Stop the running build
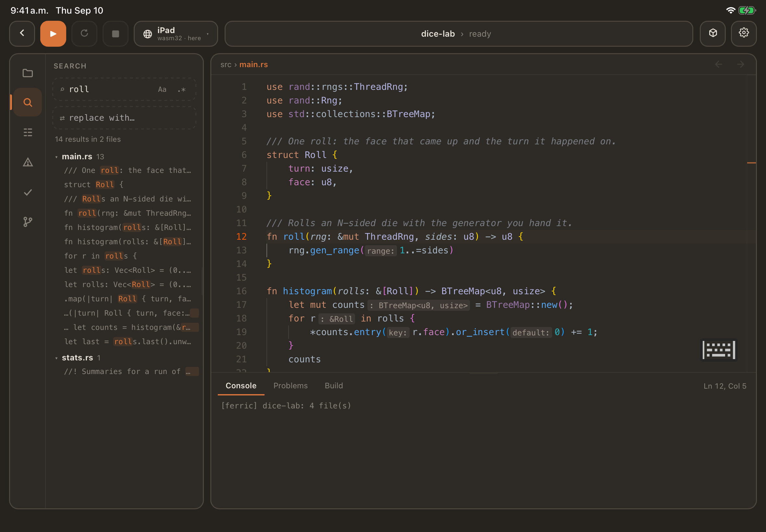Viewport: 766px width, 532px height. click(115, 33)
